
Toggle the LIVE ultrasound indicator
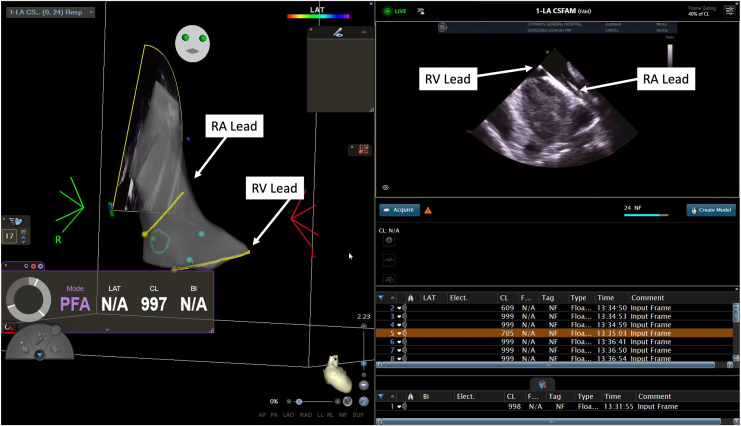pyautogui.click(x=395, y=11)
